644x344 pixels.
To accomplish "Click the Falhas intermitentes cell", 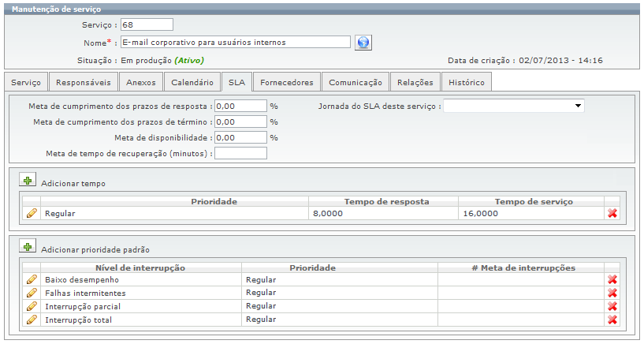I will click(x=141, y=293).
